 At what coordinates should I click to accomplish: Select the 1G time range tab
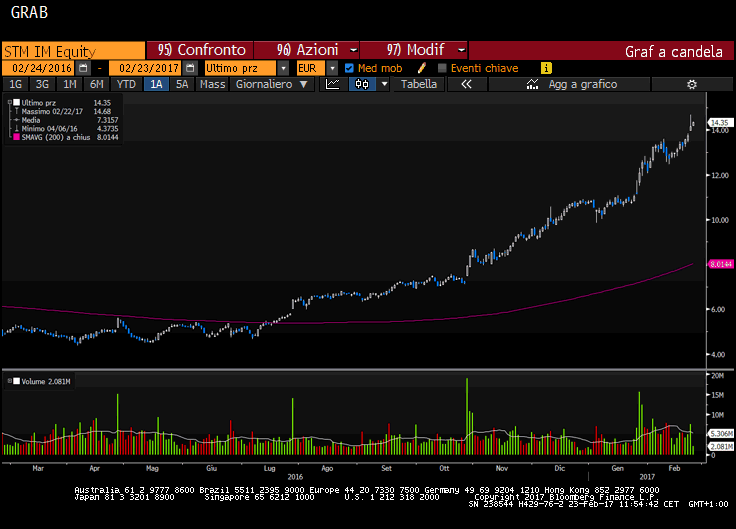tap(15, 84)
